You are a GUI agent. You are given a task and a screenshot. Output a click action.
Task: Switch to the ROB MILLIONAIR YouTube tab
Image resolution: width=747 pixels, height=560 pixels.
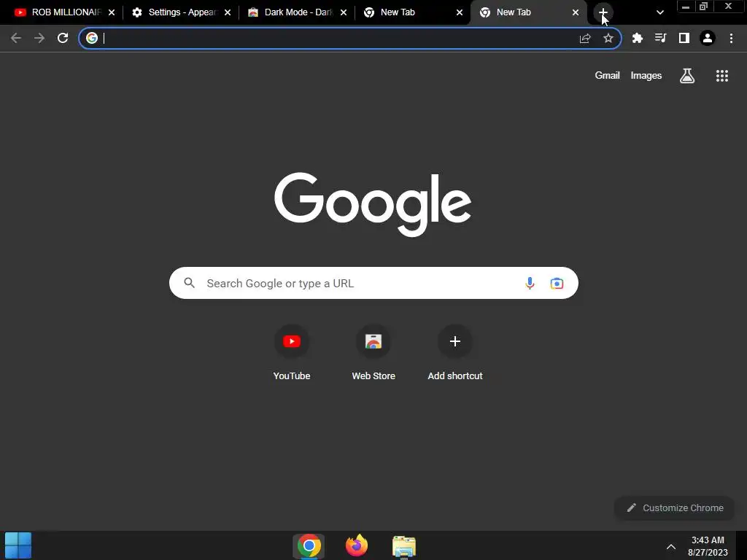[x=64, y=12]
